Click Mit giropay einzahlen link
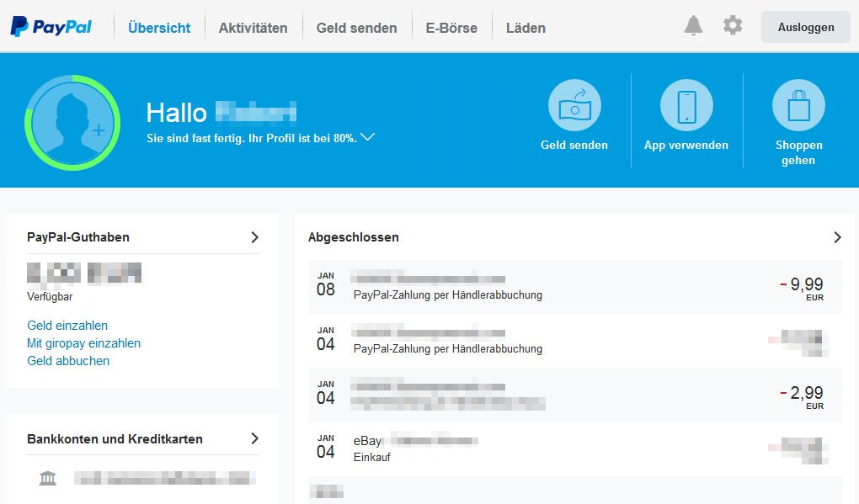859x504 pixels. (84, 343)
